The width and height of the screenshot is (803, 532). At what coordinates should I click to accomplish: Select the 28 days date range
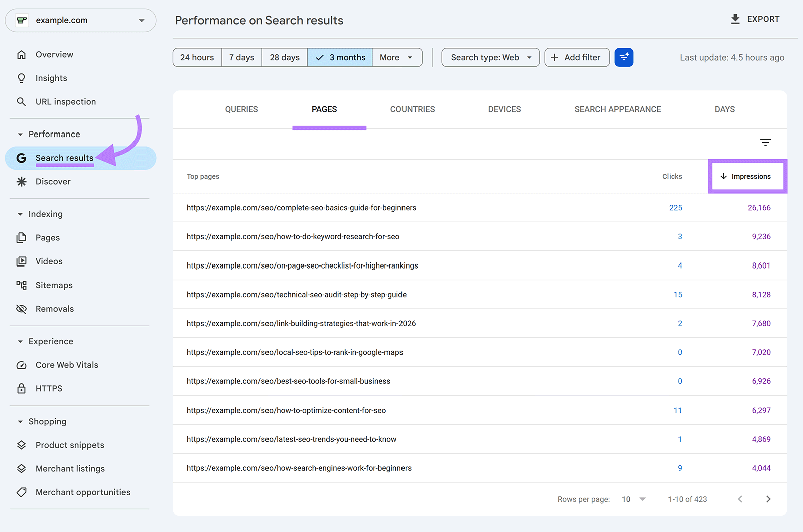tap(284, 57)
